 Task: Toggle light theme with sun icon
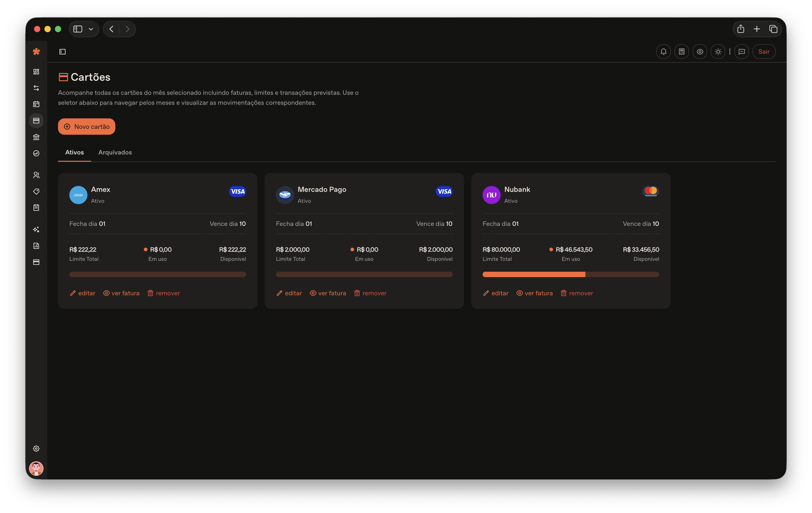click(x=718, y=52)
